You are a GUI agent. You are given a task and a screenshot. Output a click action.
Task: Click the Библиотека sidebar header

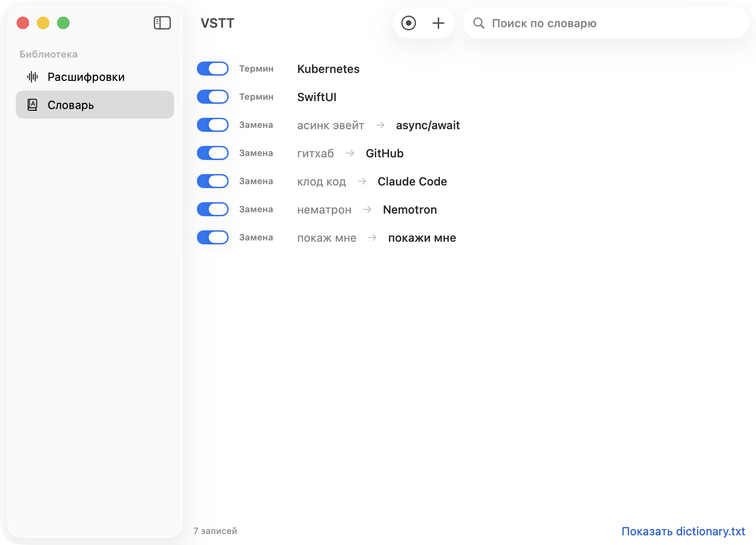(x=48, y=54)
